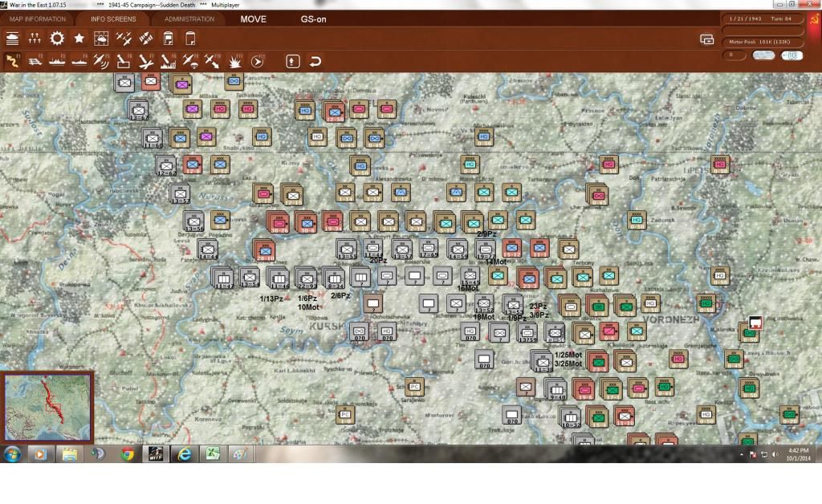
Task: Select the F6 bomb unit mode icon
Action: 123,61
